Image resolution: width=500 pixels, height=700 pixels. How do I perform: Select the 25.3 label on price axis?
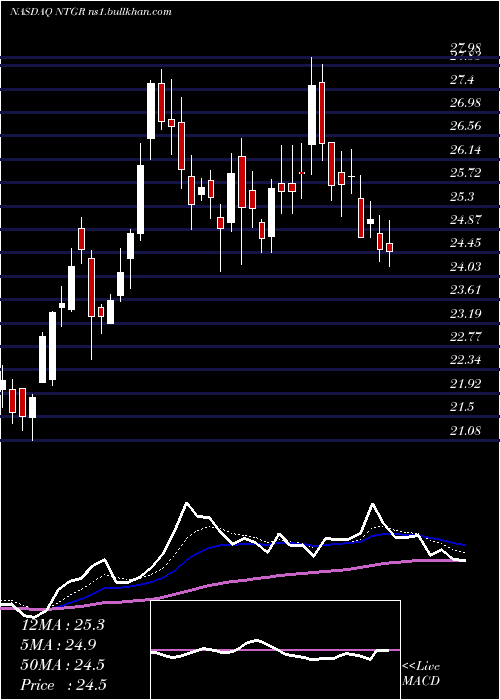(462, 196)
